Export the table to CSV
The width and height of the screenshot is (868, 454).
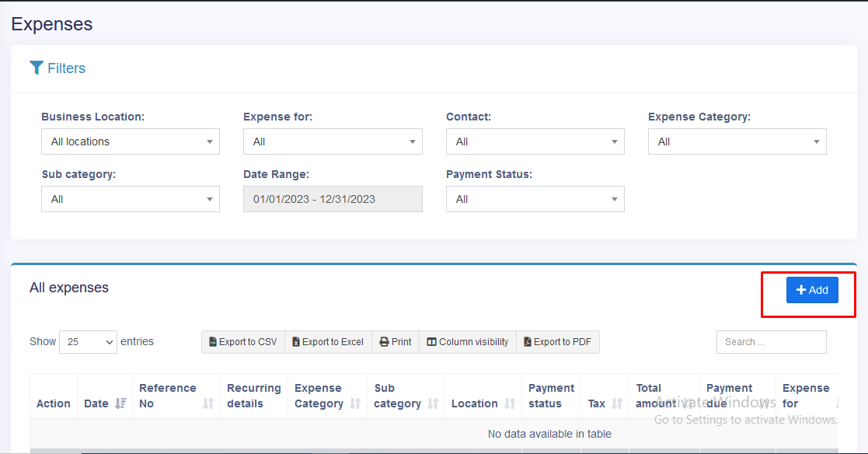pyautogui.click(x=243, y=342)
